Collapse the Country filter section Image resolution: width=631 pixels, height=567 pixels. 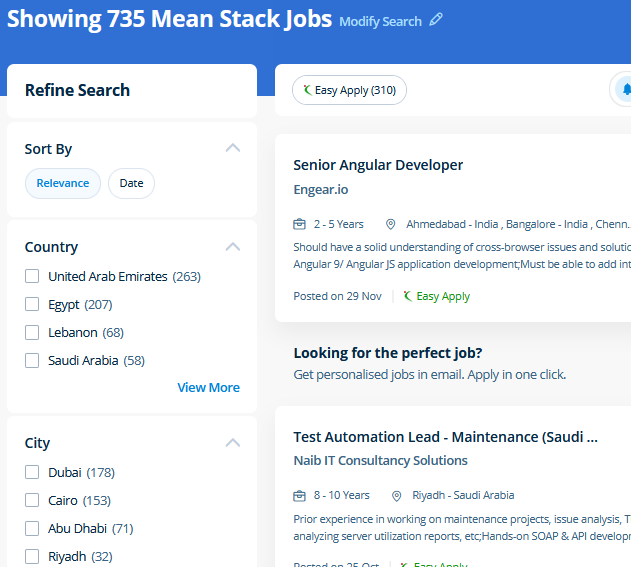tap(233, 246)
